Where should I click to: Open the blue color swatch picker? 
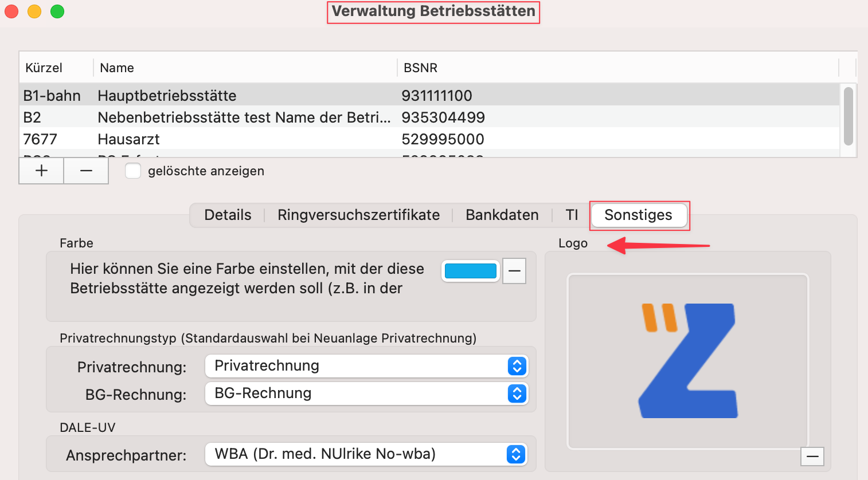pyautogui.click(x=471, y=271)
